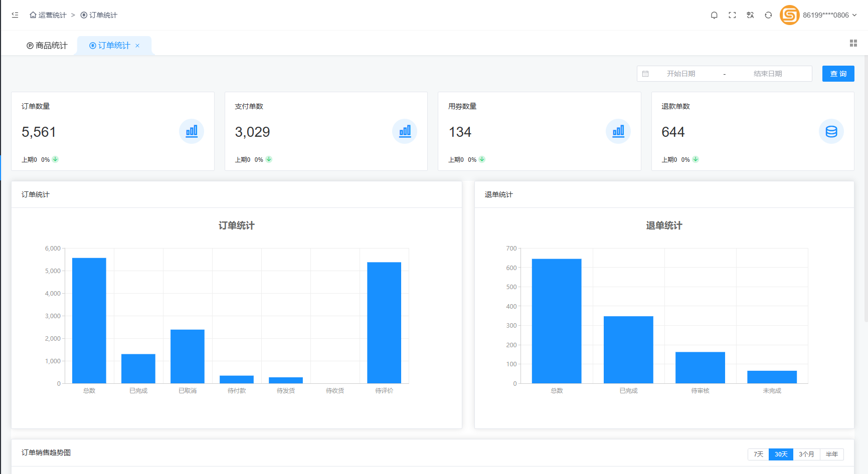Close the 订单统计 tab

pos(137,46)
